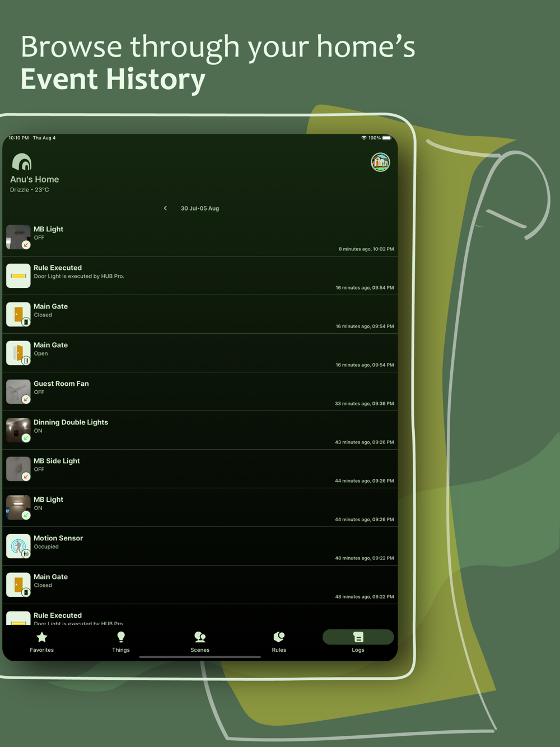Tap Main Gate Open door icon
Image resolution: width=560 pixels, height=747 pixels.
18,353
